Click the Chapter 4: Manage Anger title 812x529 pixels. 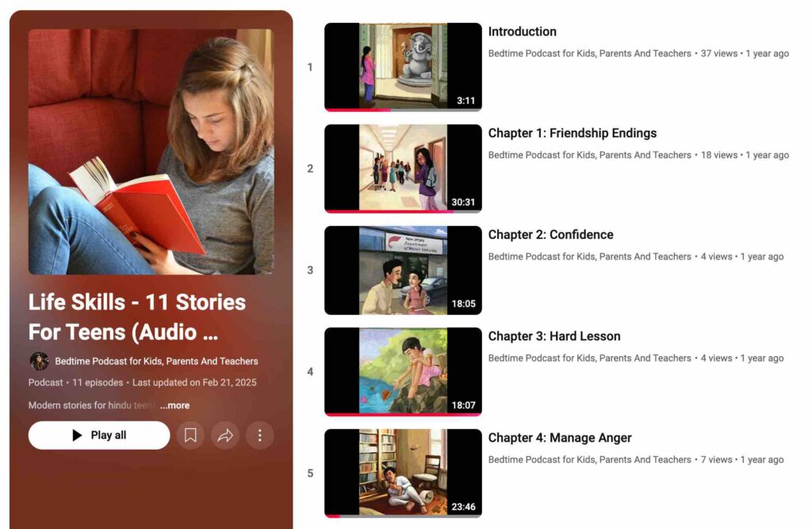pos(559,438)
